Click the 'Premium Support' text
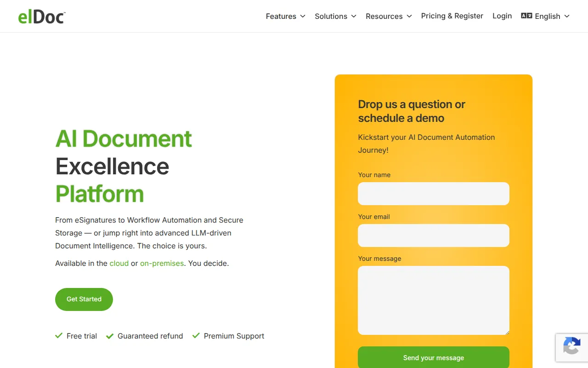 tap(234, 336)
